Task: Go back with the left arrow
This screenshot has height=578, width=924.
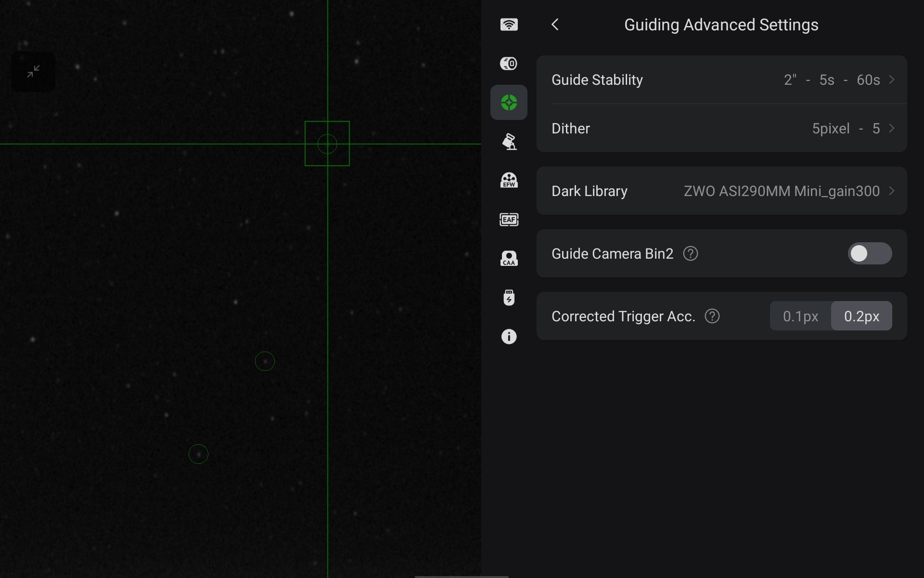Action: 555,25
